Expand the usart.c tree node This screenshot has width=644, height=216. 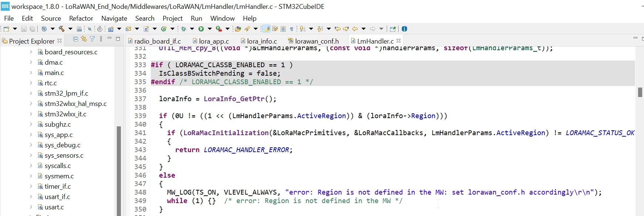point(31,207)
